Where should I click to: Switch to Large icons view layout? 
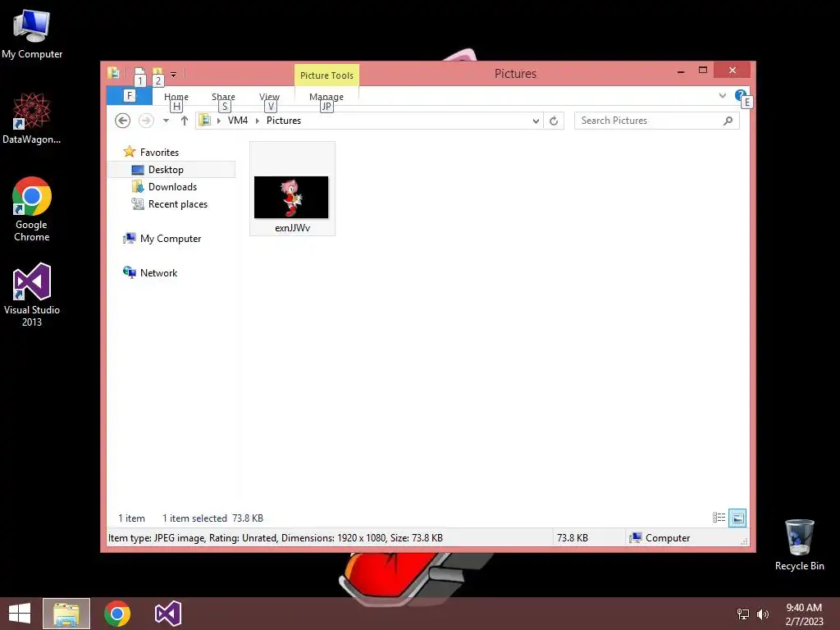click(x=737, y=518)
